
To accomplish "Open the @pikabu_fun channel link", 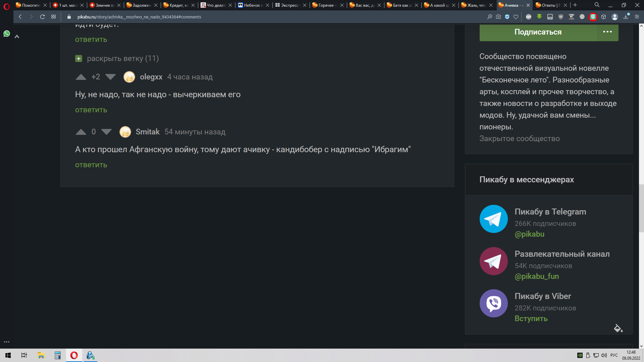I will (537, 276).
